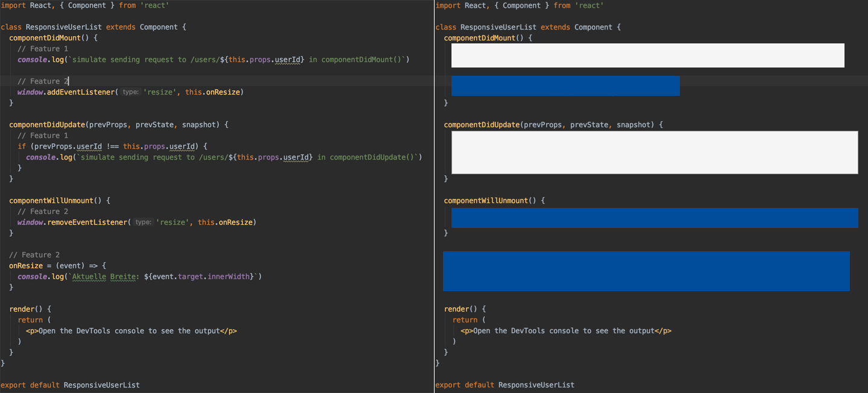Viewport: 868px width, 393px height.
Task: Click white block under componentDidMount in right pane
Action: tap(647, 55)
